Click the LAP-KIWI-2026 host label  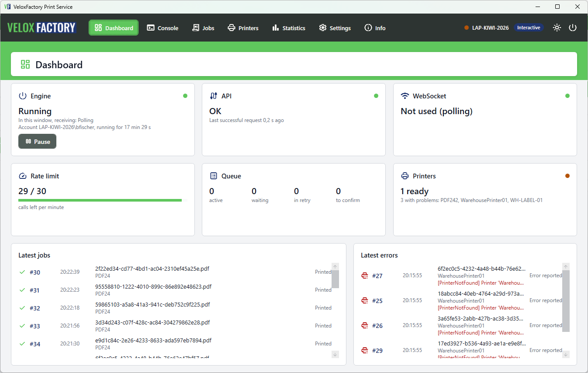click(x=490, y=28)
